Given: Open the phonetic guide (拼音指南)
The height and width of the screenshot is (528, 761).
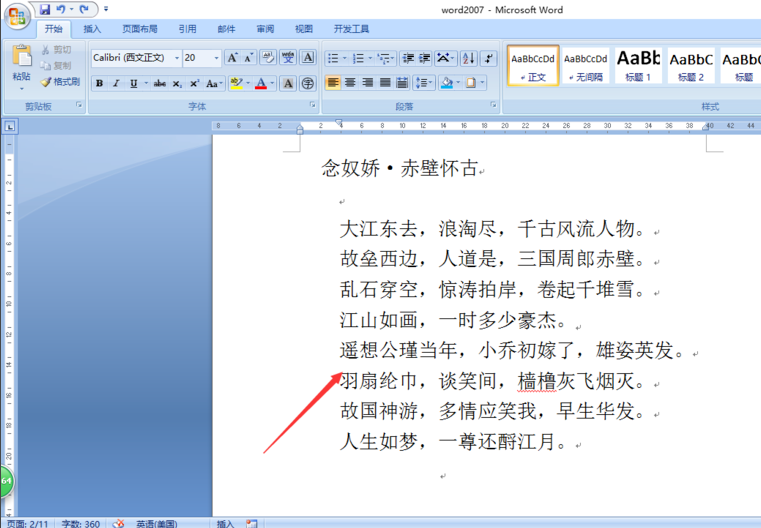Looking at the screenshot, I should point(288,58).
